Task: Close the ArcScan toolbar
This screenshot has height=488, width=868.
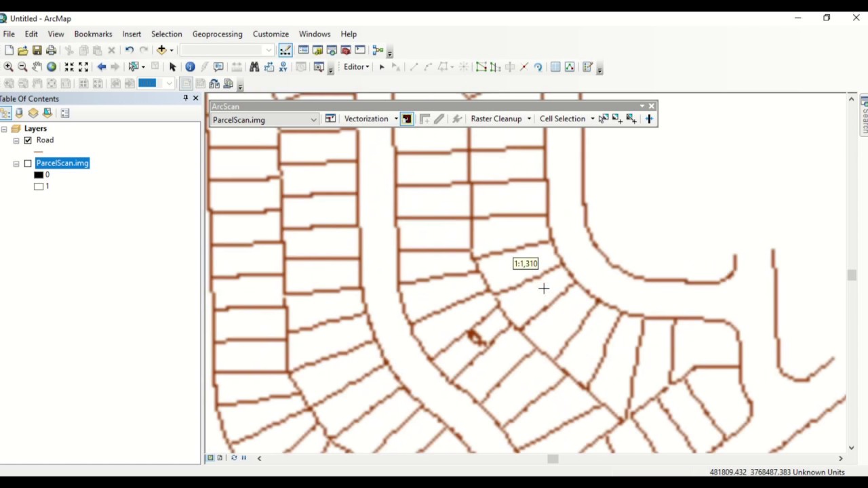Action: 652,106
